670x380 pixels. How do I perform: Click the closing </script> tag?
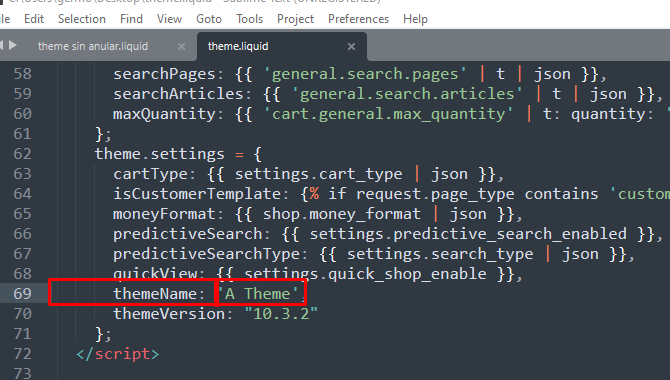(118, 354)
